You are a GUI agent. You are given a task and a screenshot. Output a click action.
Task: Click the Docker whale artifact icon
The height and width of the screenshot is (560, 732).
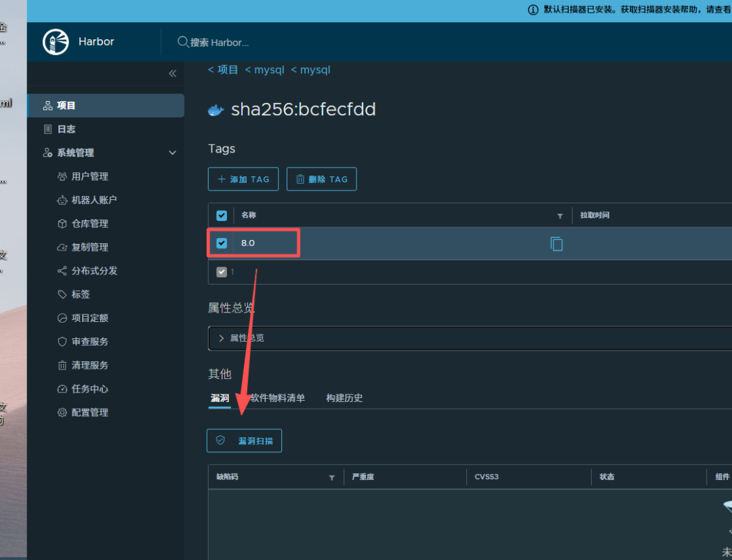[216, 111]
